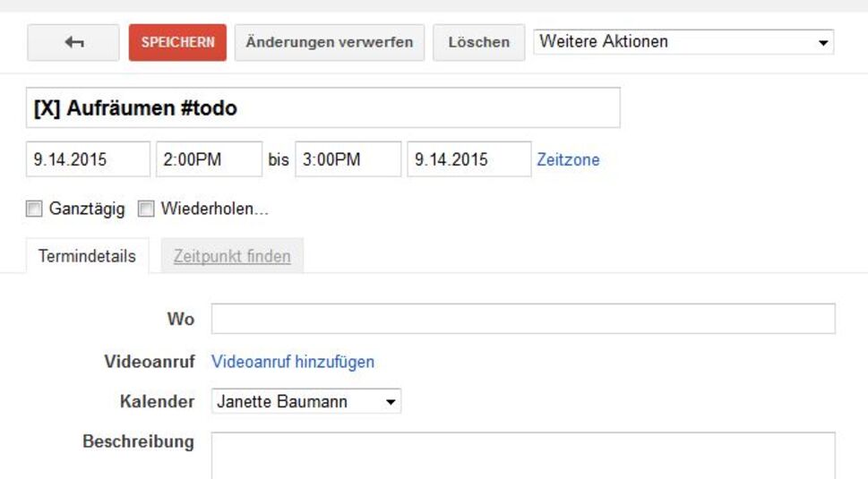Click the back arrow icon button
Screen dimensions: 868x479
tap(73, 42)
